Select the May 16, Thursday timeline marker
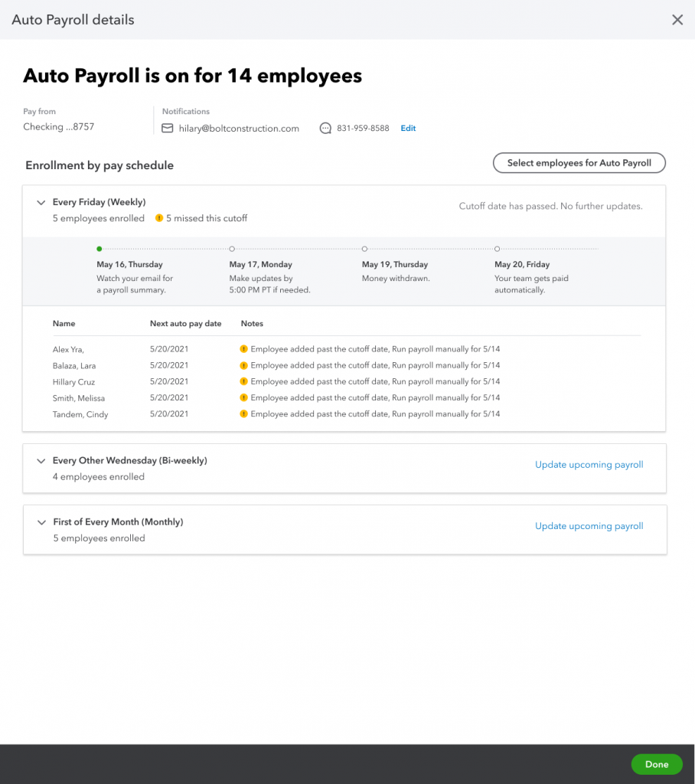 100,249
